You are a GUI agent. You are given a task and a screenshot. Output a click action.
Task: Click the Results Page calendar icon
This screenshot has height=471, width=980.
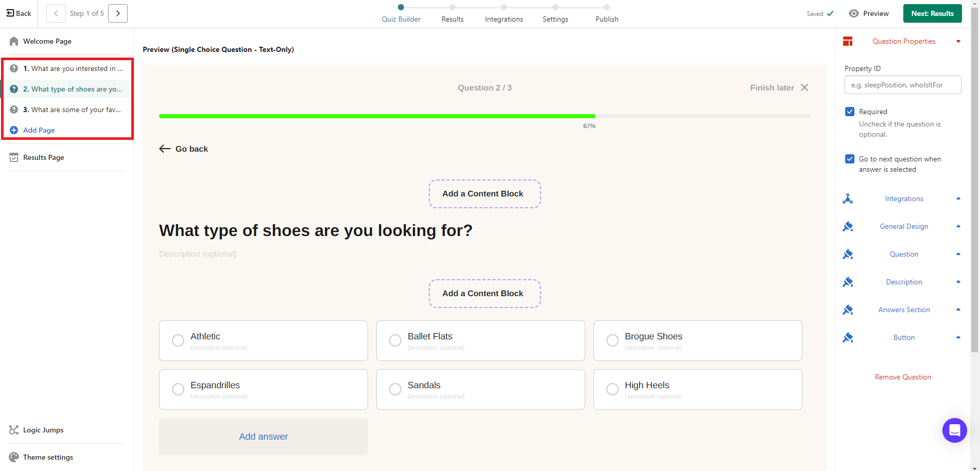(x=14, y=157)
